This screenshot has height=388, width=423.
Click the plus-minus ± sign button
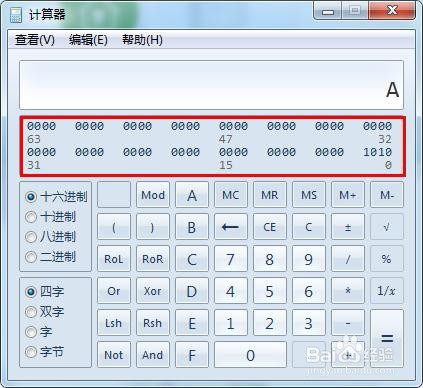click(x=348, y=227)
